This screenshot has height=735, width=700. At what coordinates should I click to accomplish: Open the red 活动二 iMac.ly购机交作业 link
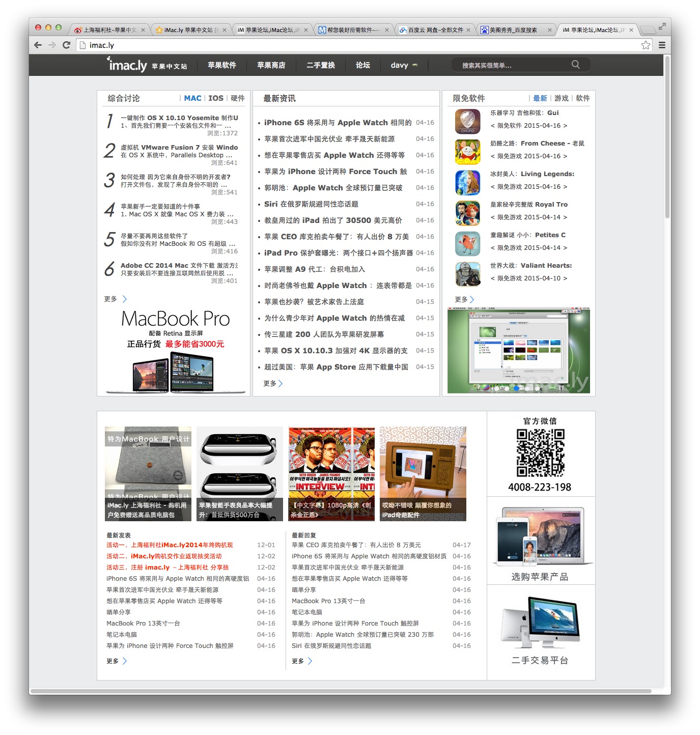pyautogui.click(x=164, y=556)
